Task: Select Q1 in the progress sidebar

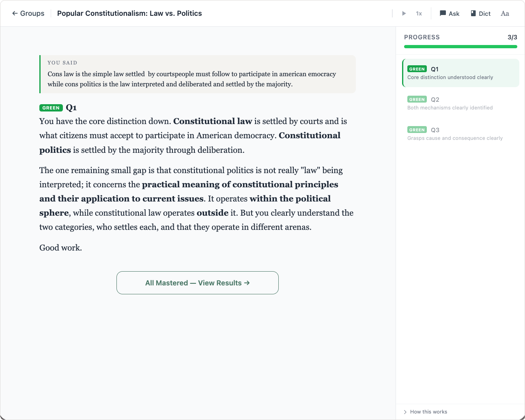Action: [x=460, y=73]
